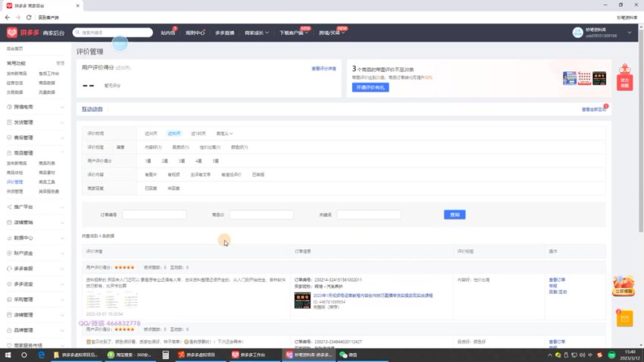Click 查看订单 for the first review
The image size is (644, 362).
tap(557, 280)
